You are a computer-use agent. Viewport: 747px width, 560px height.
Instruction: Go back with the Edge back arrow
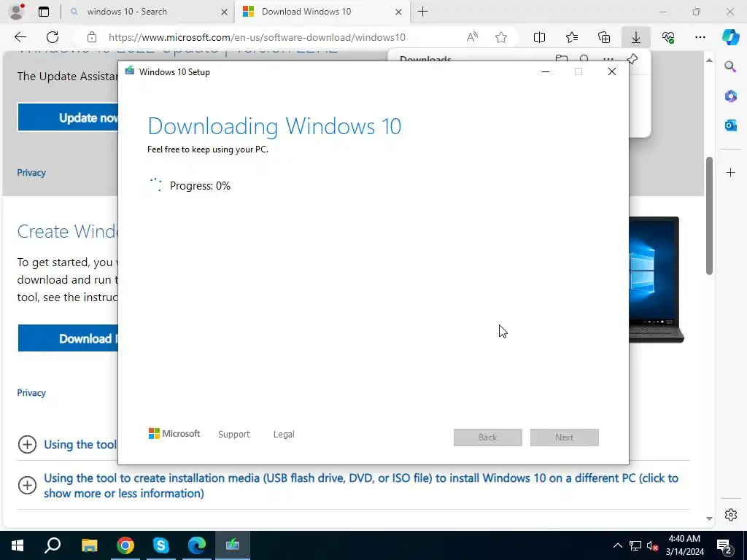tap(20, 37)
